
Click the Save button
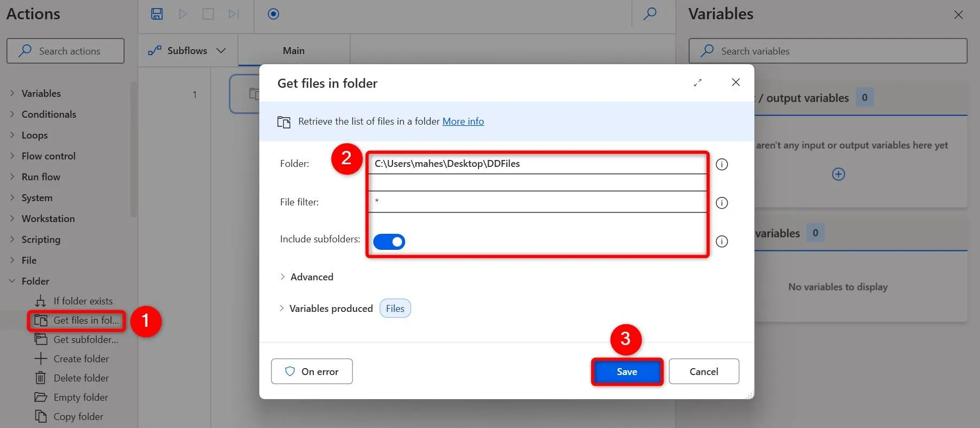tap(627, 371)
